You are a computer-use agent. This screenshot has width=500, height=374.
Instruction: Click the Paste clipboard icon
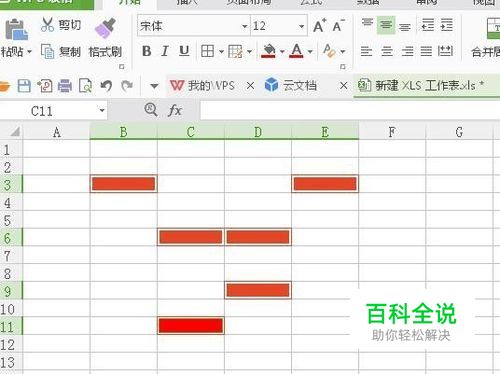pyautogui.click(x=16, y=30)
